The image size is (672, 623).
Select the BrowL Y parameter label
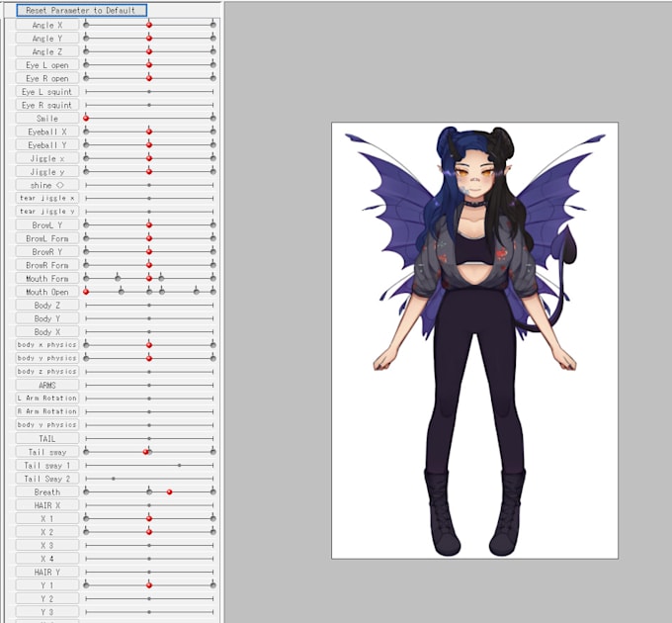pyautogui.click(x=47, y=224)
